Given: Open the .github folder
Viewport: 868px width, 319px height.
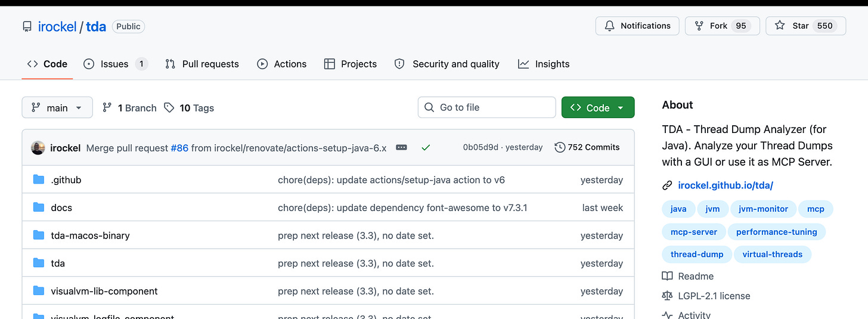Looking at the screenshot, I should (66, 180).
